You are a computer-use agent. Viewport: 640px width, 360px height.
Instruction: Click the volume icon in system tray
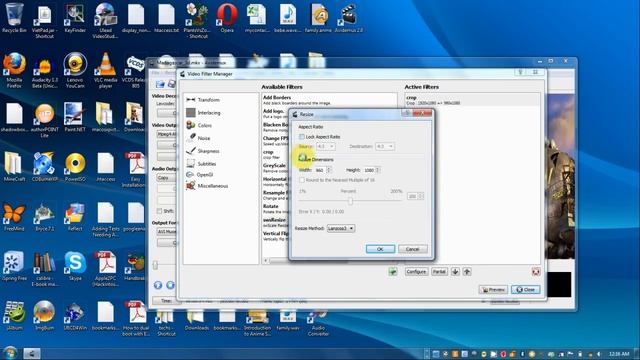[x=599, y=354]
